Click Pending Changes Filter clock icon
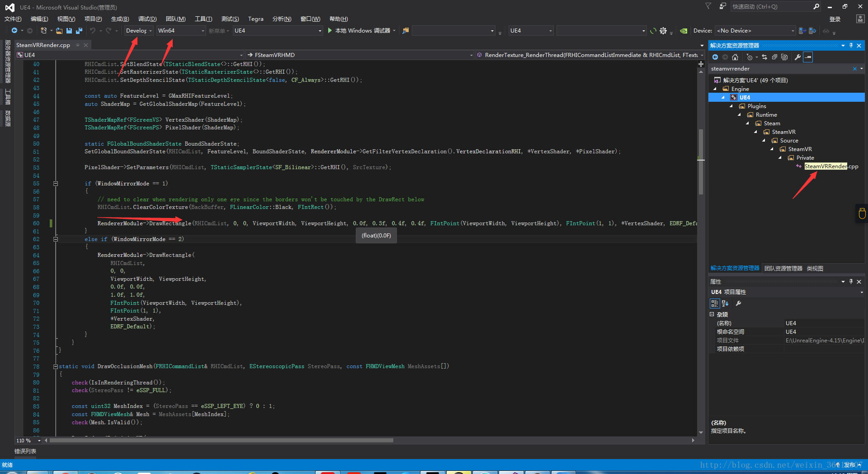Viewport: 868px width, 474px height. (750, 57)
